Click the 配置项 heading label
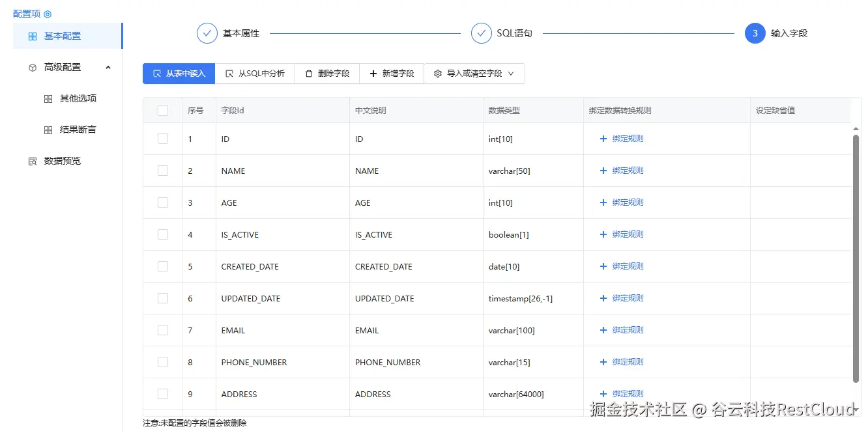The image size is (868, 431). click(x=27, y=14)
